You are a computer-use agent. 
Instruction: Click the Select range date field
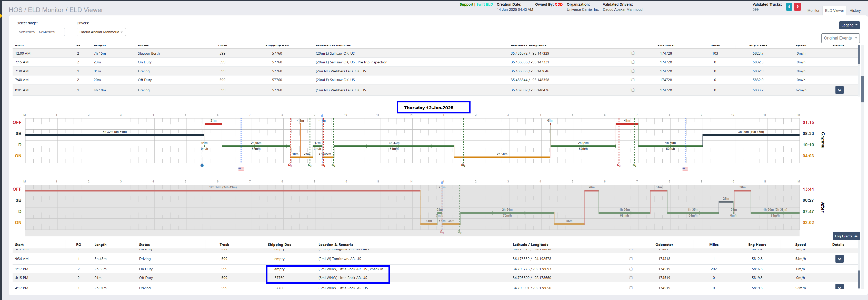coord(41,32)
